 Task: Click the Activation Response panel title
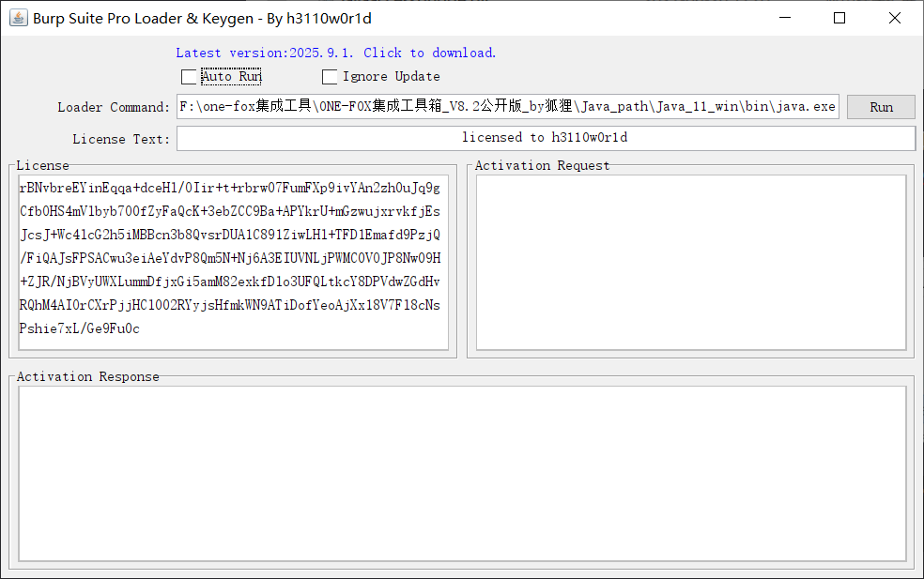coord(88,377)
